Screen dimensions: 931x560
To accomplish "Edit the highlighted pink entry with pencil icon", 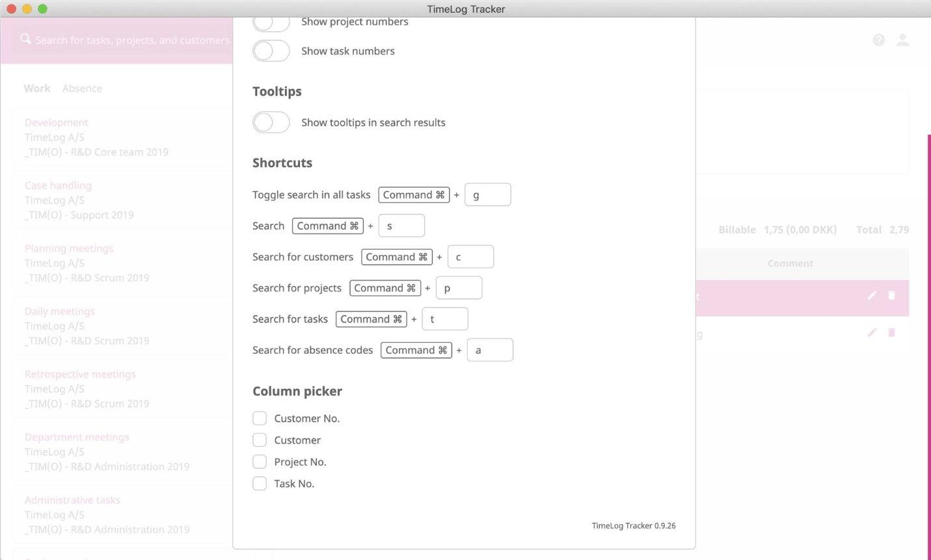I will (x=872, y=296).
